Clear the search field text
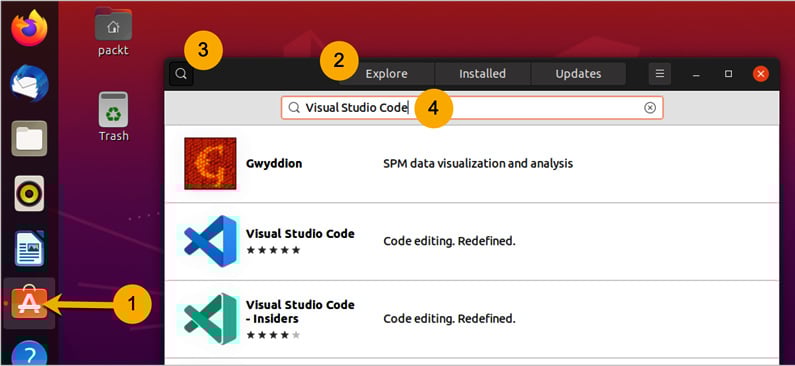Image resolution: width=795 pixels, height=366 pixels. click(x=650, y=108)
